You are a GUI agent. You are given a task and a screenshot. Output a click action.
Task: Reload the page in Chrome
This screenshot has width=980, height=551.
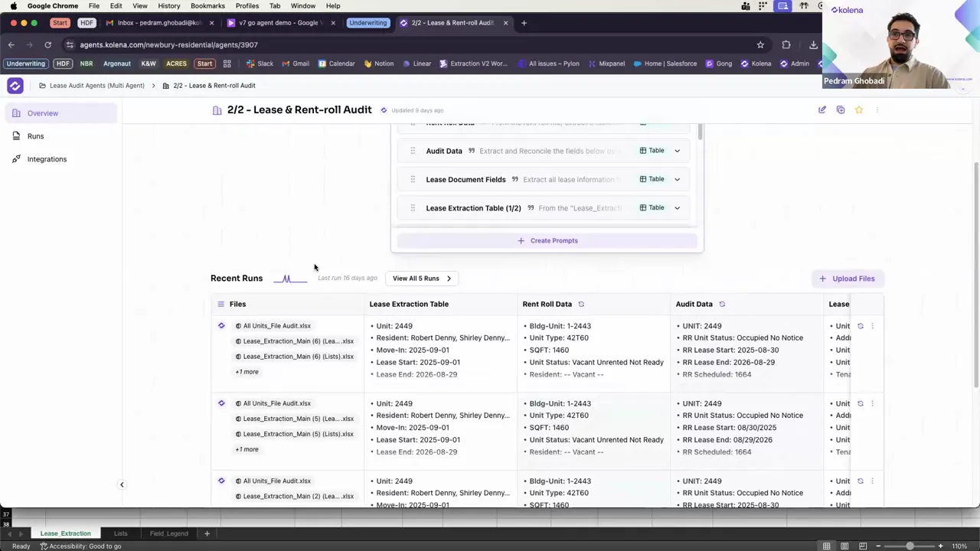click(x=47, y=45)
